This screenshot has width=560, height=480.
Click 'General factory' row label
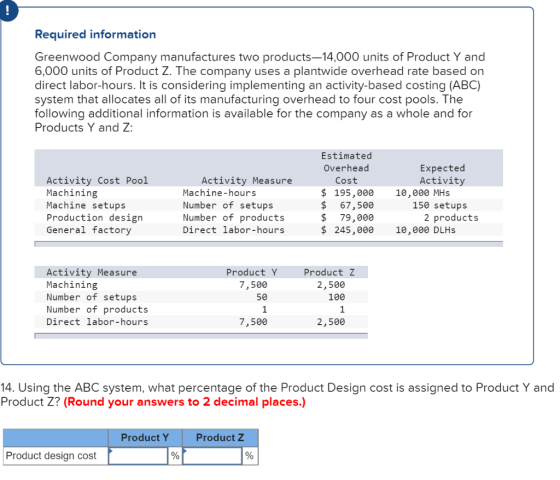click(x=89, y=230)
